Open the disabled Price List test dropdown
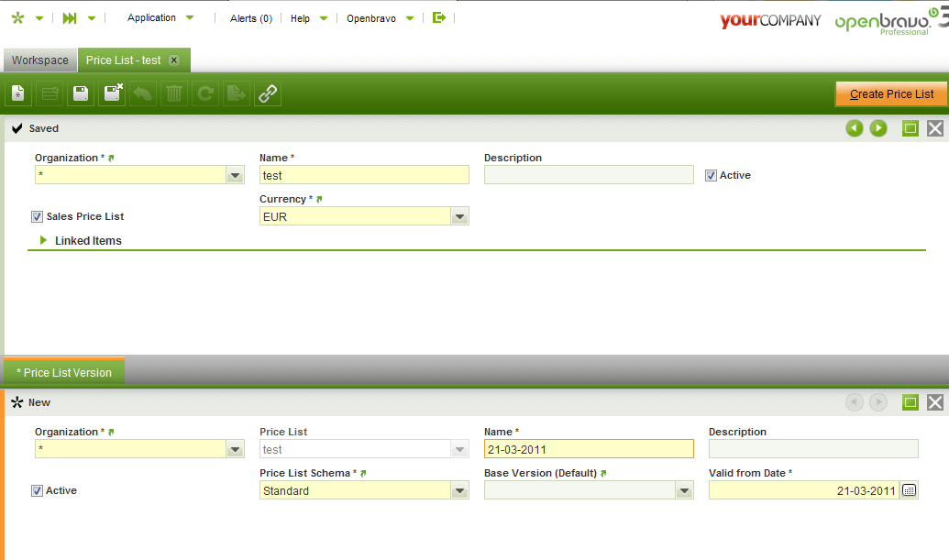949x560 pixels. 460,449
